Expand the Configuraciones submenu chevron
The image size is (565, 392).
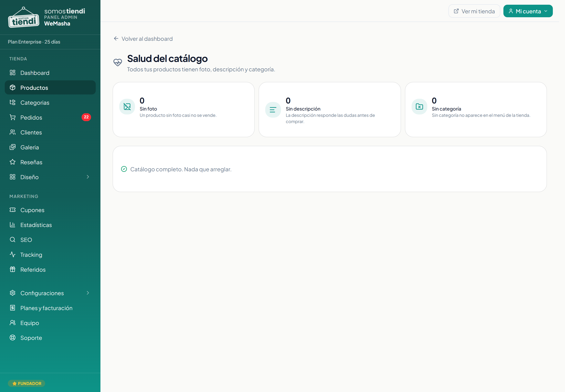[88, 293]
